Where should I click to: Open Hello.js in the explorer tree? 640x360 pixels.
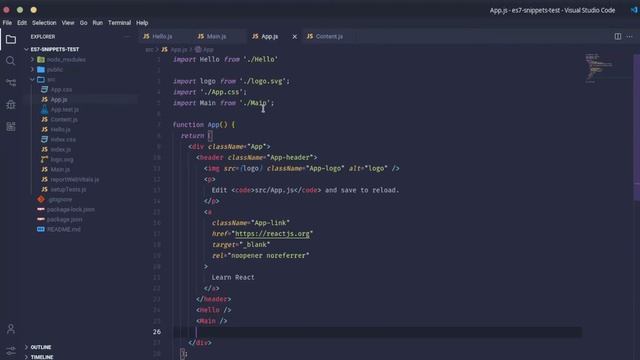[x=60, y=129]
